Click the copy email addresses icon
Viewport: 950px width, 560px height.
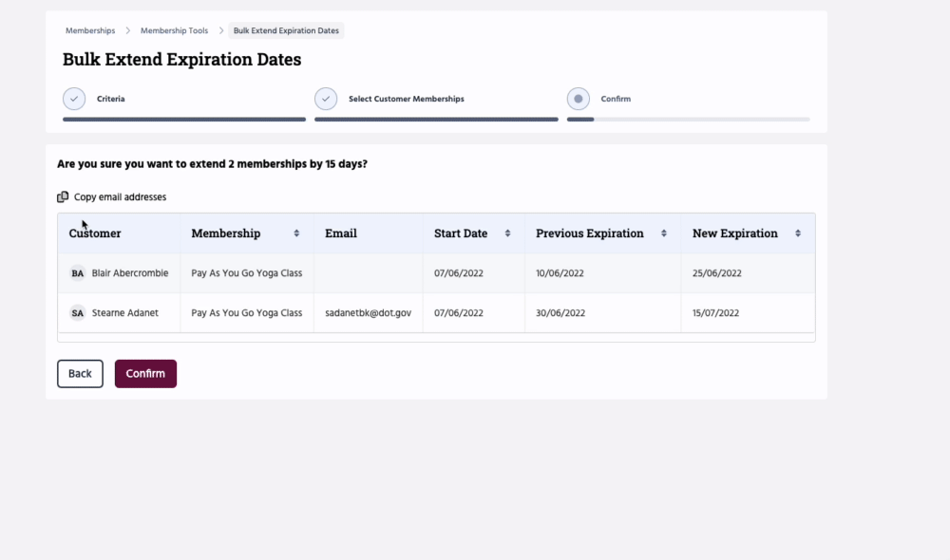(x=63, y=196)
